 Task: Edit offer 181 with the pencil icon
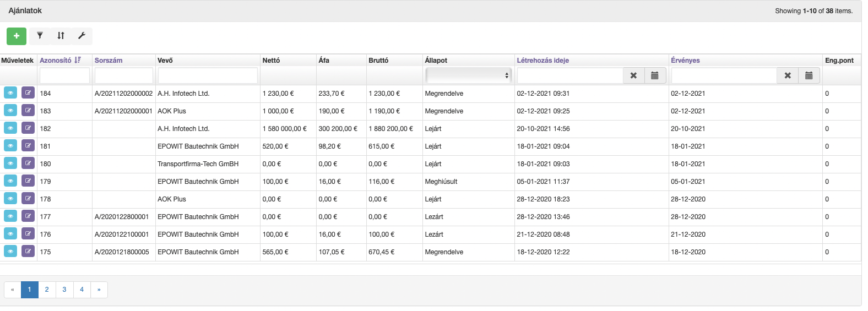tap(28, 146)
